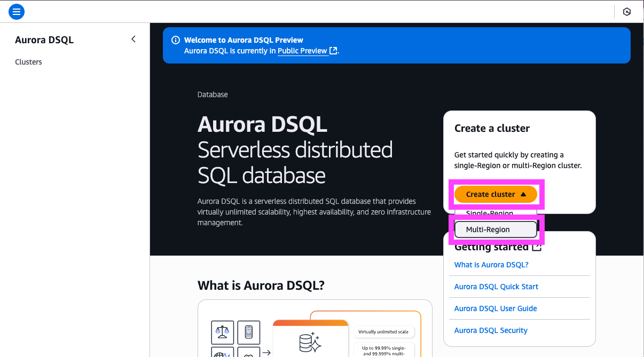Open the "What is Aurora DSQL?" link under Getting started
644x357 pixels.
click(491, 265)
